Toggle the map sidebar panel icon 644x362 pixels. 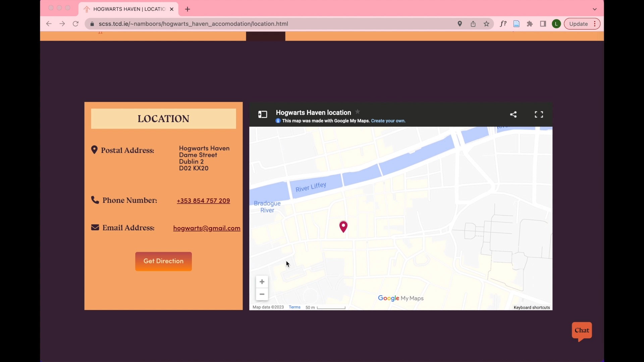(x=263, y=115)
